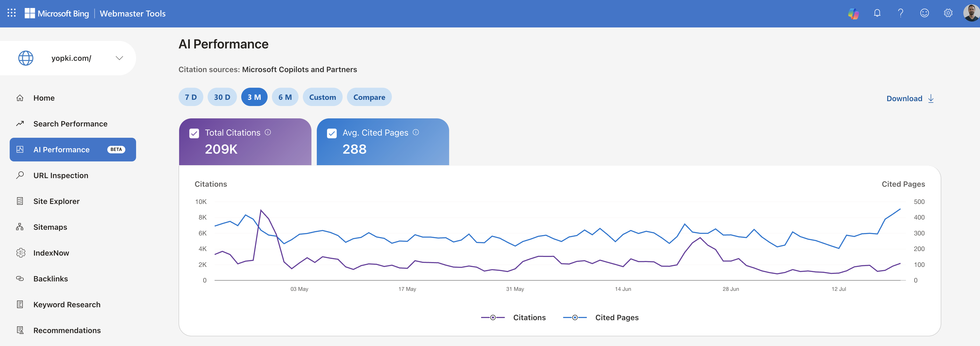This screenshot has height=346, width=980.
Task: Click the IndexNow gear icon
Action: click(x=20, y=253)
